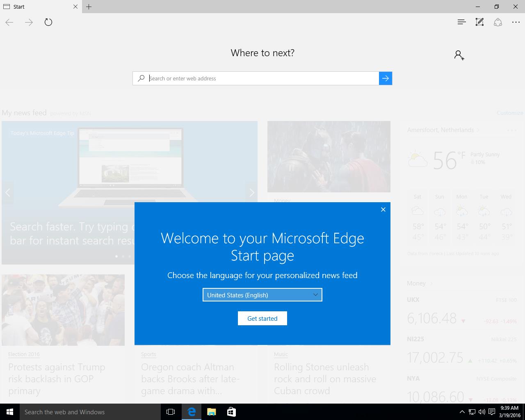Read Rolling Stones unleash headline

[x=325, y=379]
